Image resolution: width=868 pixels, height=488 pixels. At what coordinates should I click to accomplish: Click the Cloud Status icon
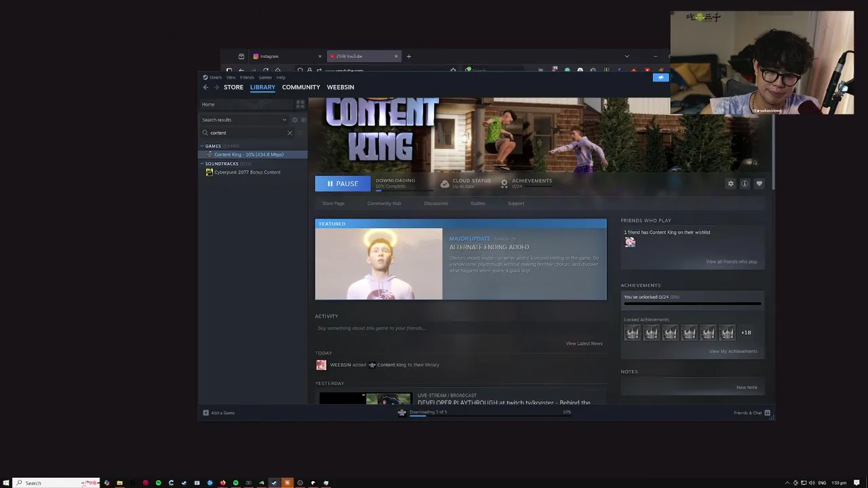444,184
